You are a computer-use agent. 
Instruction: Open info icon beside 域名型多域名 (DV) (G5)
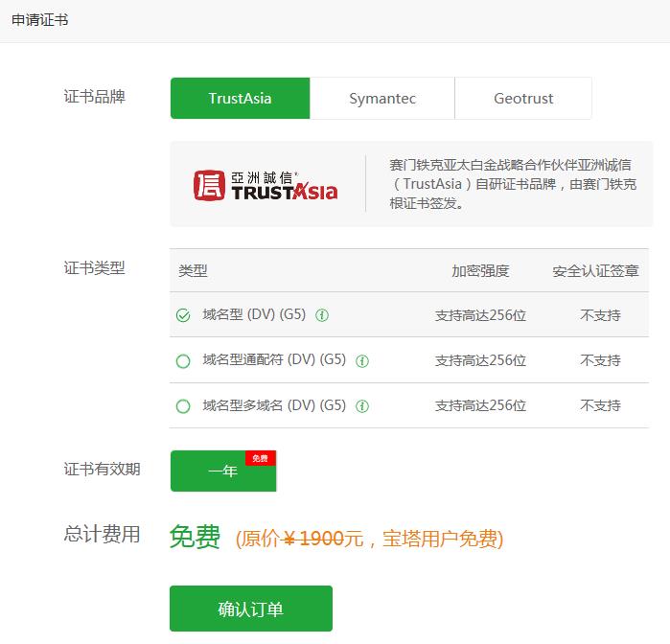tap(362, 406)
